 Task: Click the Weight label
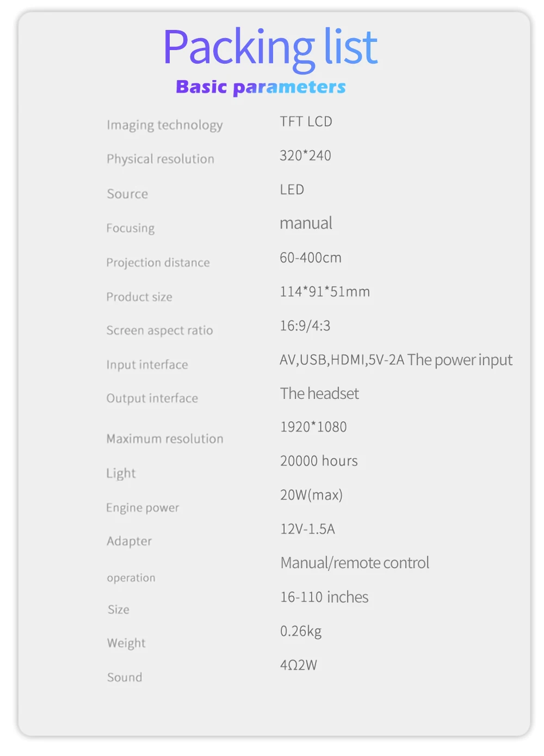pyautogui.click(x=126, y=643)
